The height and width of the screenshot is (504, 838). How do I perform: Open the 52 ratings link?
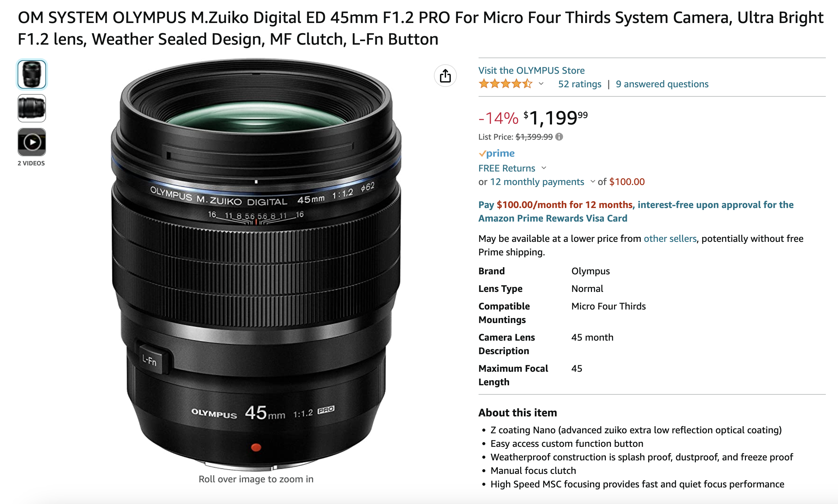579,84
